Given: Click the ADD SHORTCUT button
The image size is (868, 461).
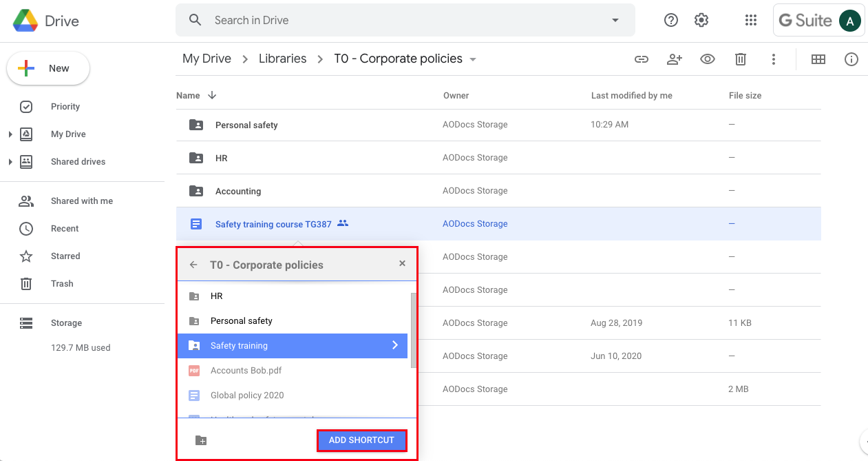Looking at the screenshot, I should click(361, 440).
